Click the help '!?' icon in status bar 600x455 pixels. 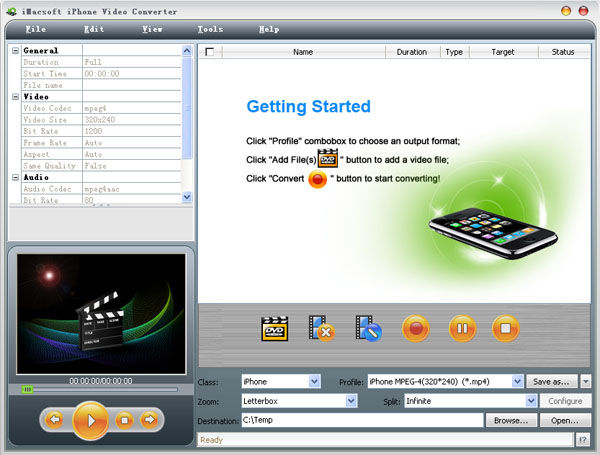click(582, 440)
